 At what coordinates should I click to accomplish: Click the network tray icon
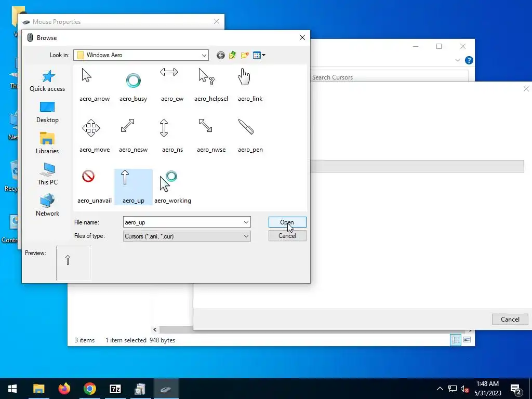[453, 389]
